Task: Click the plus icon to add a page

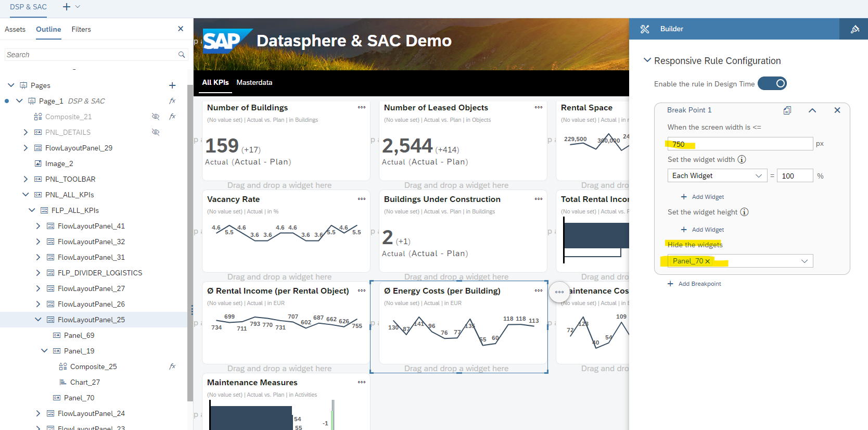Action: 172,85
